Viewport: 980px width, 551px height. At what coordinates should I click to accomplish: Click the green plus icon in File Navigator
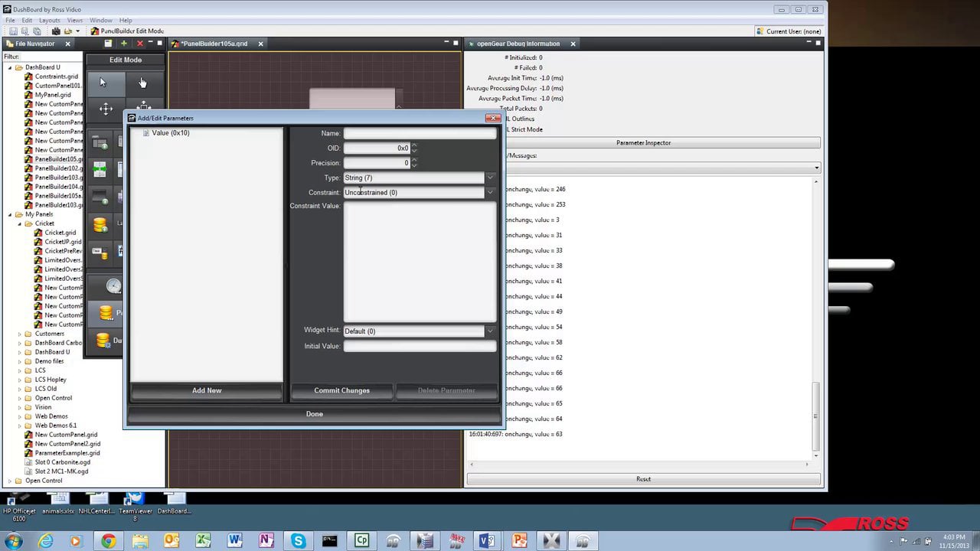click(124, 44)
